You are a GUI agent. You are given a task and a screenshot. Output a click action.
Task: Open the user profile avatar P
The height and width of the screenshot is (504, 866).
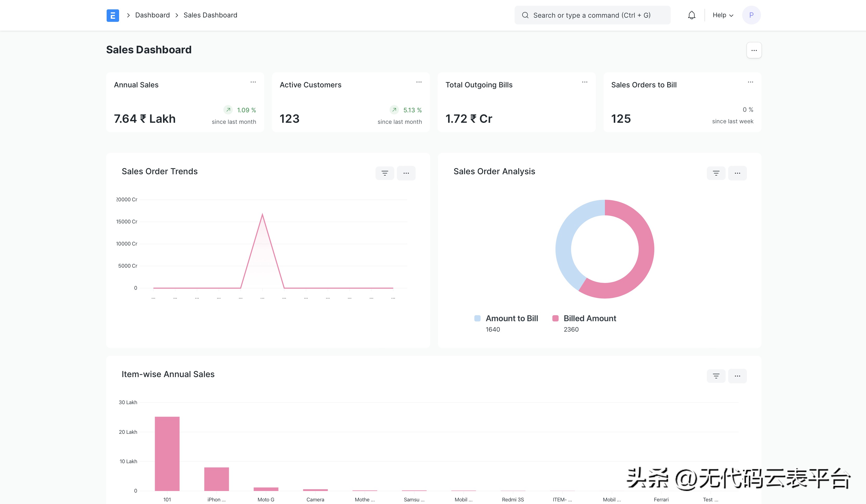[x=751, y=15]
